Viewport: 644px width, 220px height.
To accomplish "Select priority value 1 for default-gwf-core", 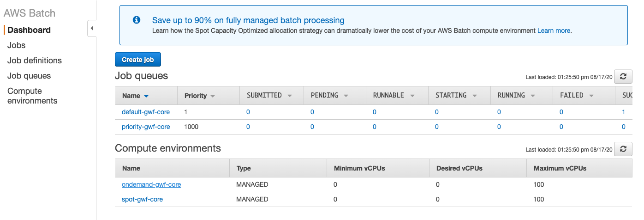I will 186,112.
